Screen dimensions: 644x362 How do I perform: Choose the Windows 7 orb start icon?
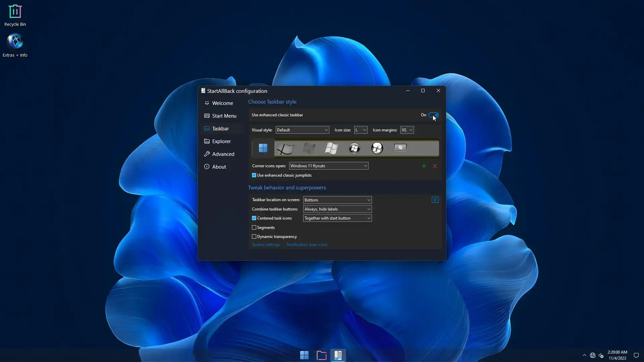(x=354, y=148)
